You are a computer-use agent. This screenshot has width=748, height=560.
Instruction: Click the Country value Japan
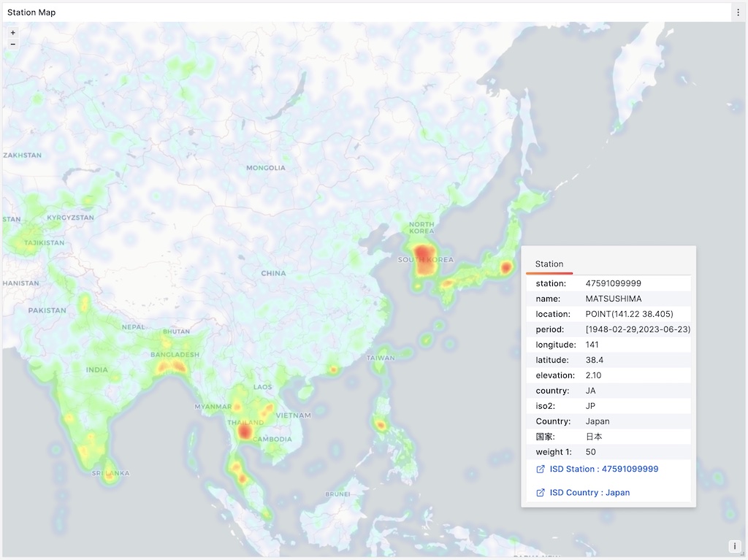coord(597,421)
